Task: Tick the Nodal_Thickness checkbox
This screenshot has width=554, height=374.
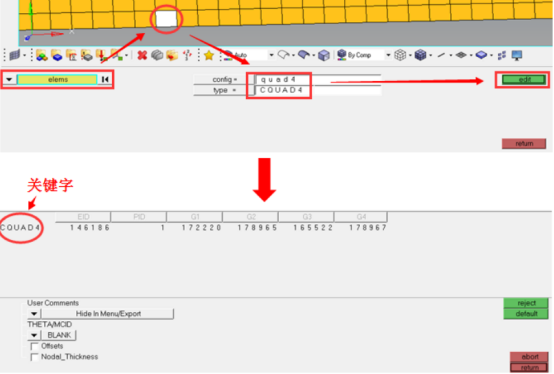Action: coord(35,357)
